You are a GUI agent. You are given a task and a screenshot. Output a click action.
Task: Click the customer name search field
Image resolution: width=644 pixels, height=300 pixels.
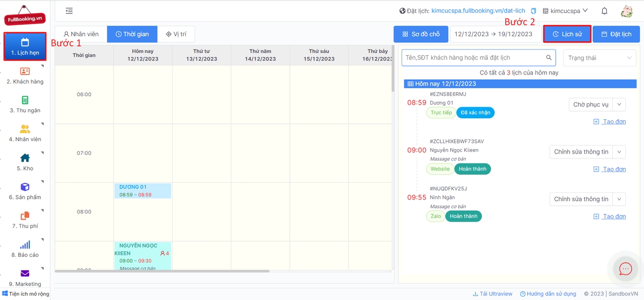point(473,58)
